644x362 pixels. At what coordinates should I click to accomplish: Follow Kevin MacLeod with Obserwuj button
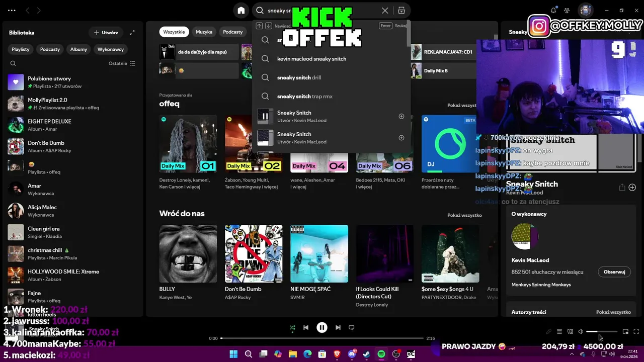(x=614, y=272)
